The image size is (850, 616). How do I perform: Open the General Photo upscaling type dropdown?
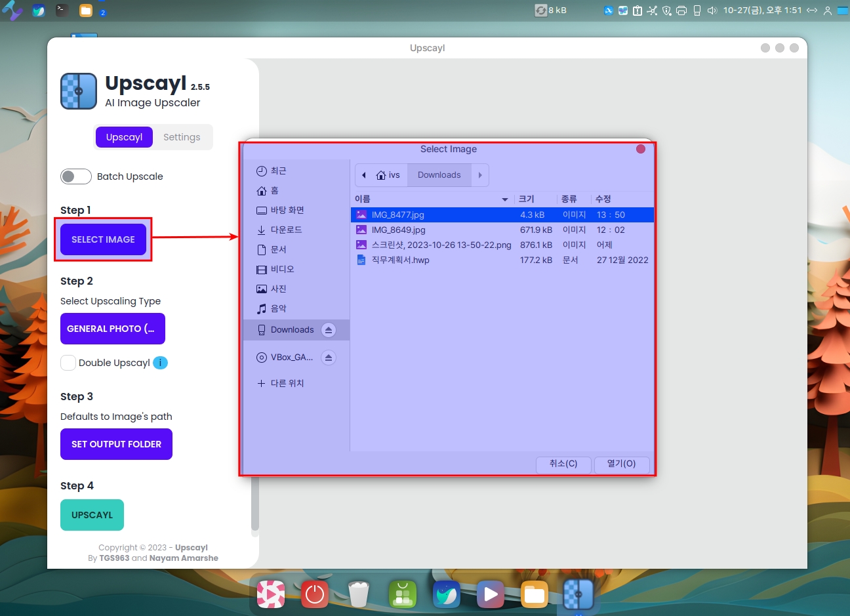point(112,329)
